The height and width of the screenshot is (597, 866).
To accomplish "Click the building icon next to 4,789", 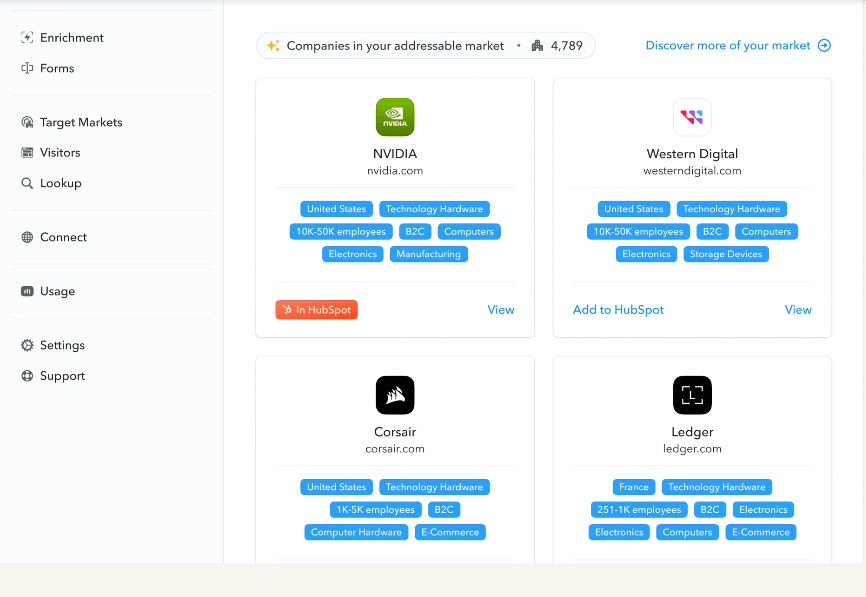I will click(x=537, y=45).
